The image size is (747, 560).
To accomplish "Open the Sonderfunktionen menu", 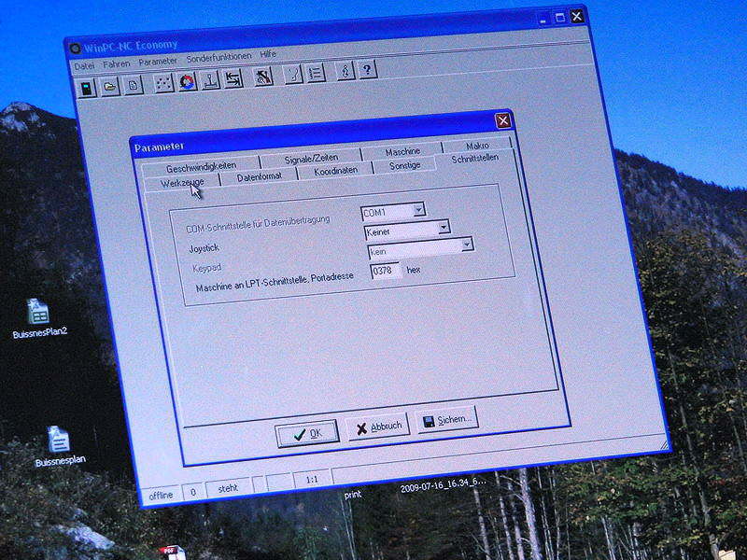I will coord(218,58).
